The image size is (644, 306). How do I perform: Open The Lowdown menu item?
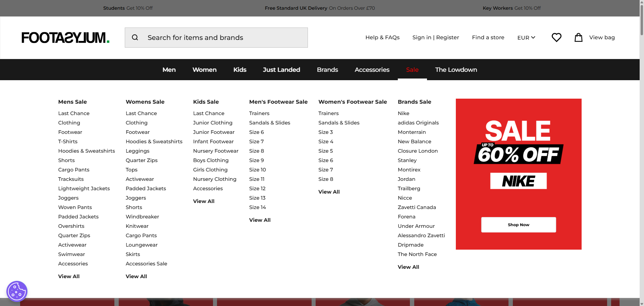click(x=456, y=70)
